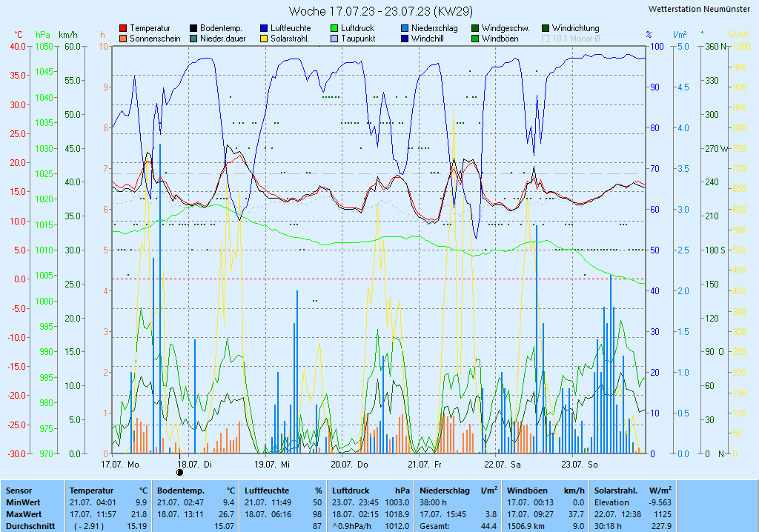Toggle the 18.1 Monat-Ø checkbox

546,39
